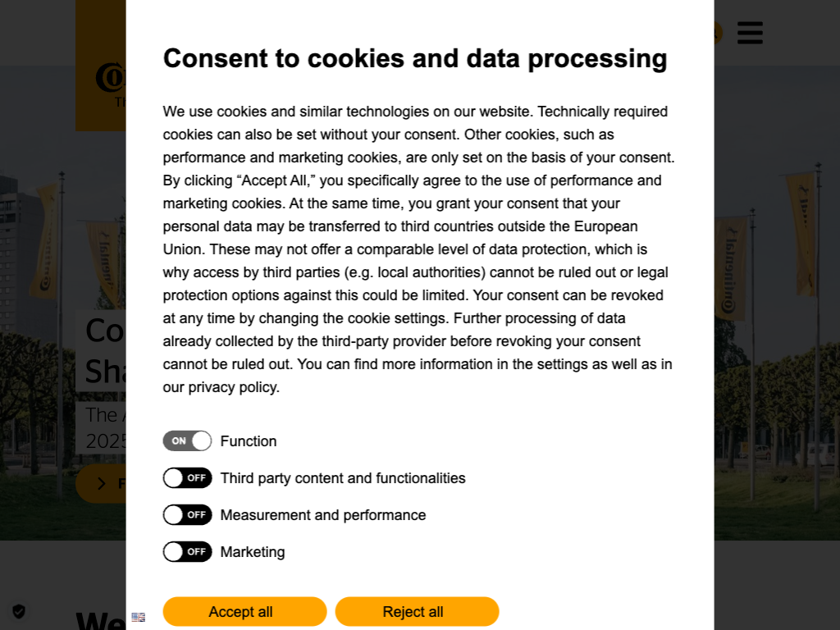The height and width of the screenshot is (630, 840).
Task: Click the partially hidden search icon
Action: point(718,33)
